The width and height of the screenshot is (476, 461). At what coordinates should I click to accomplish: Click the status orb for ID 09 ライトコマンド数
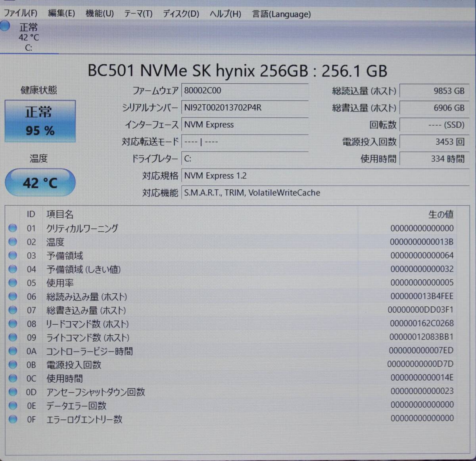(x=13, y=337)
